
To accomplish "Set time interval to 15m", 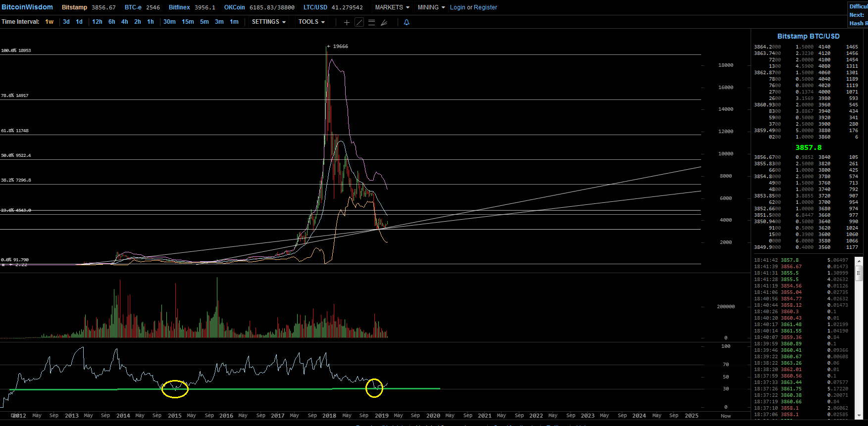I will [188, 22].
